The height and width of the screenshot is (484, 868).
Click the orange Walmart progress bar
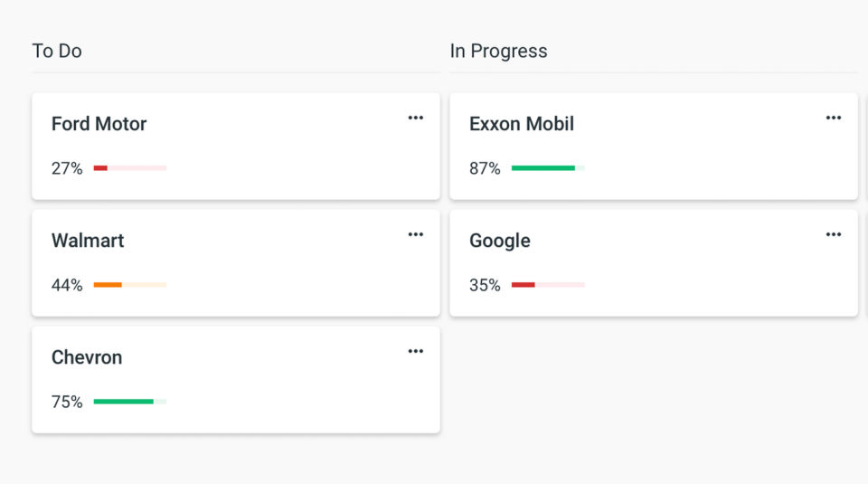pyautogui.click(x=130, y=285)
